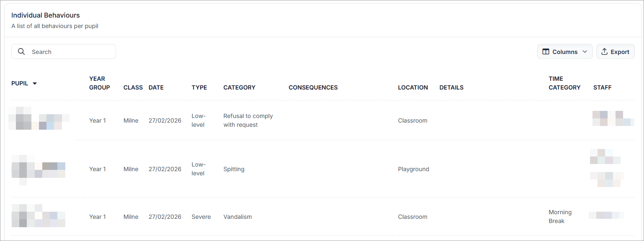Click the Location column header
The image size is (644, 241).
point(413,87)
